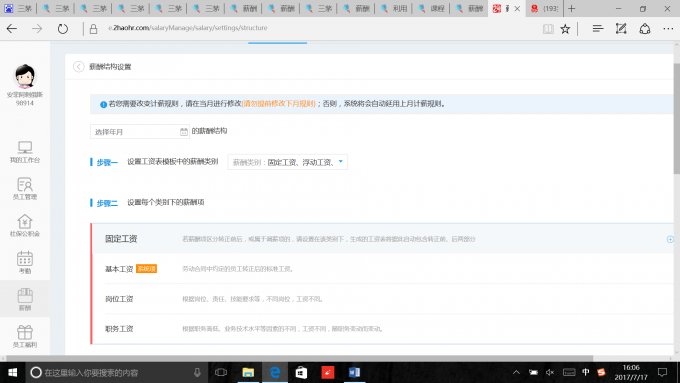
Task: Add item with 固定工资 plus icon
Action: (670, 239)
